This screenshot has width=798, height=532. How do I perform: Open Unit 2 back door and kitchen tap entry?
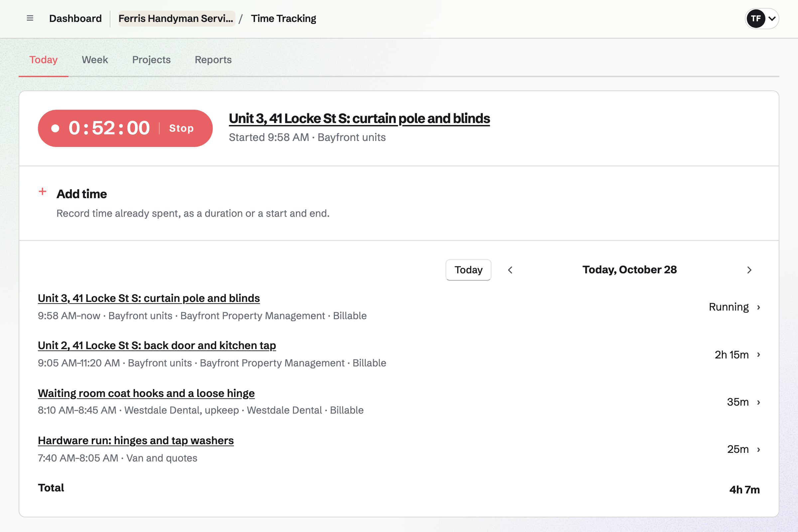pyautogui.click(x=157, y=345)
